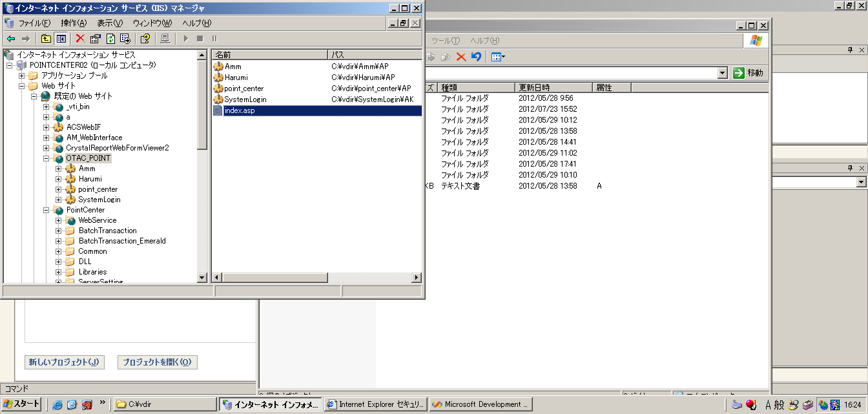Collapse the Web サイト node
The image size is (868, 414).
(22, 86)
